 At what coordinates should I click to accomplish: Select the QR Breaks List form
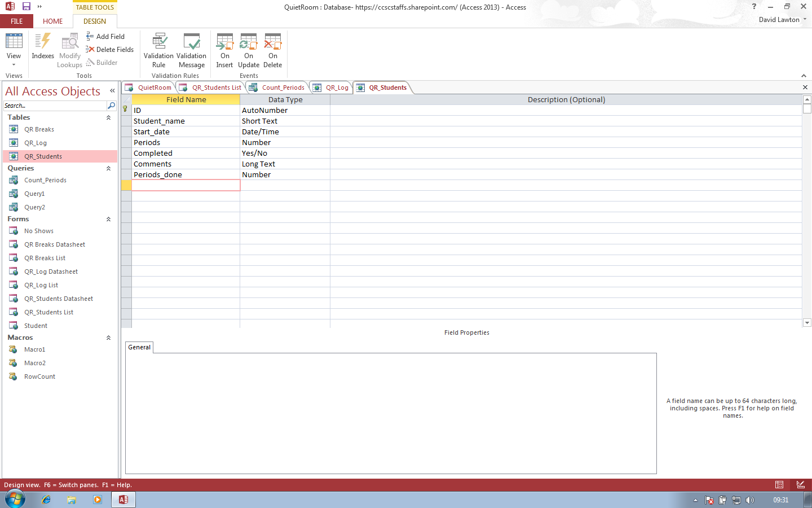click(60, 258)
